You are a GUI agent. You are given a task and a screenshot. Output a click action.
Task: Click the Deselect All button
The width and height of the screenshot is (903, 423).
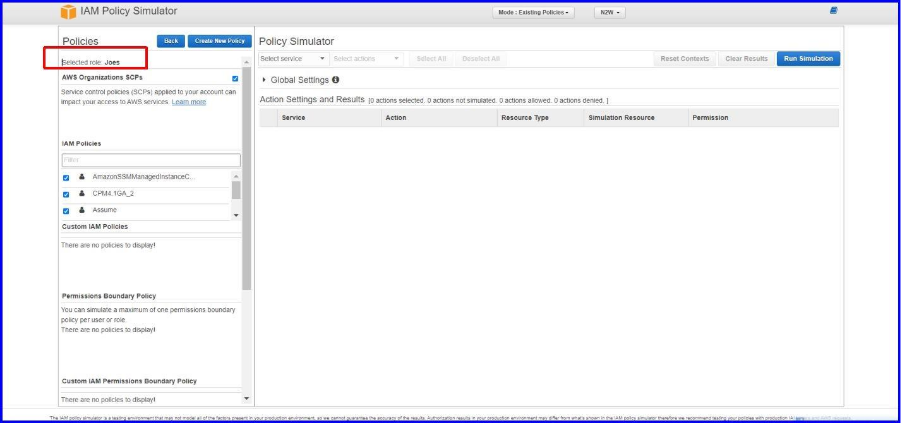[x=481, y=59]
